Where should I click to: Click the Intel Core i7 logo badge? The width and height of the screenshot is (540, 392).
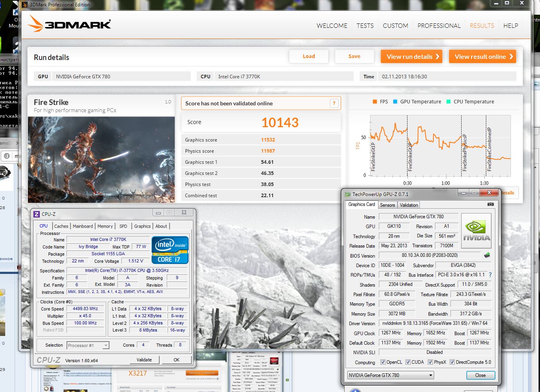[170, 250]
